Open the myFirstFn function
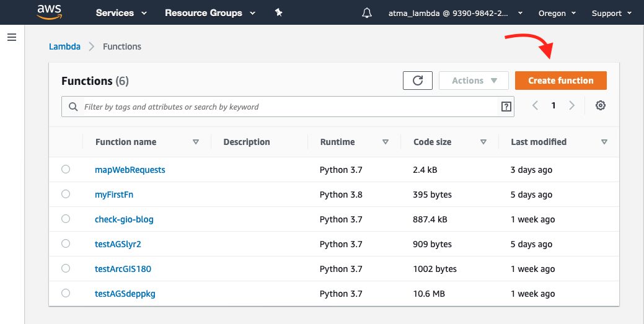 click(x=114, y=195)
